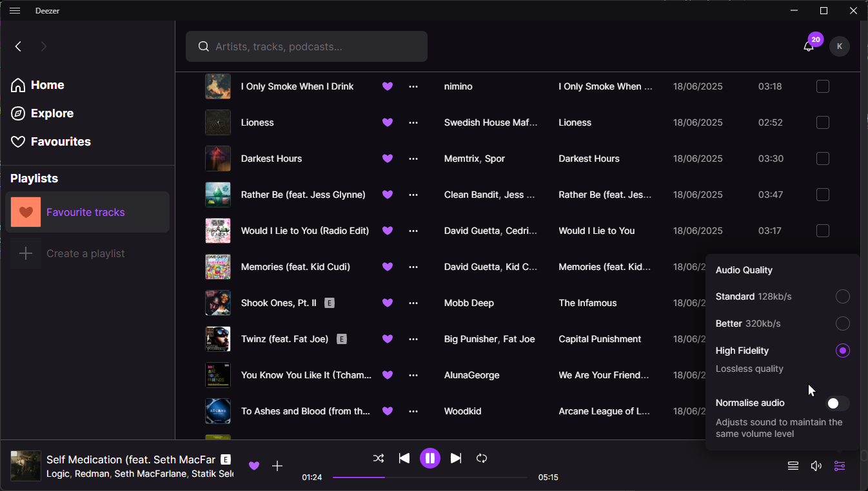Unlike I Only Smoke When I Drink heart
The height and width of the screenshot is (491, 868).
click(388, 86)
